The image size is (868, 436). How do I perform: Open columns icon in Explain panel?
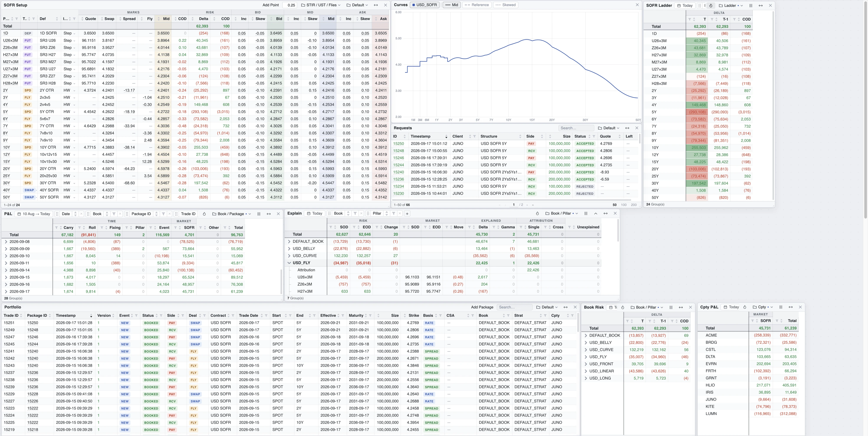pos(586,213)
